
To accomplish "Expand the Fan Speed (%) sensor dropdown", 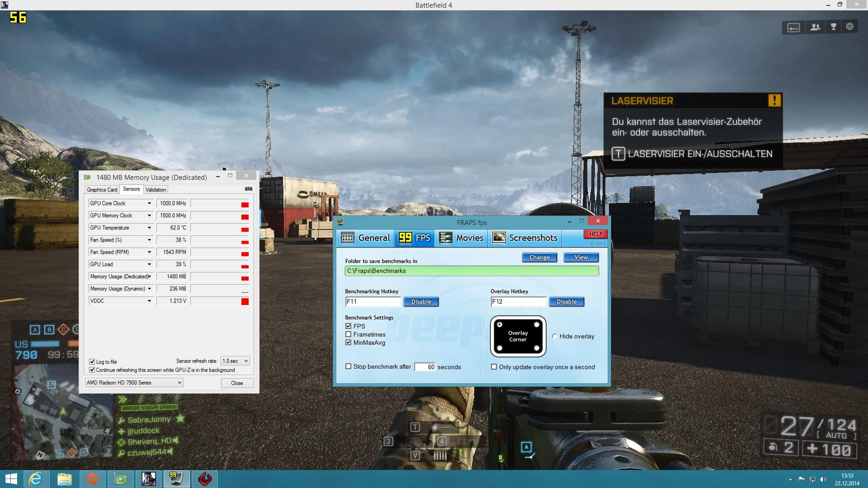I will [x=149, y=240].
